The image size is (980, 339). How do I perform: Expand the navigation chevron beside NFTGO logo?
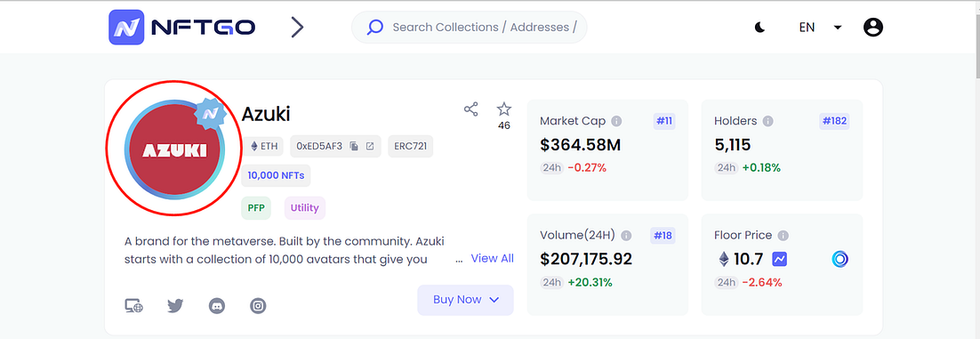298,27
